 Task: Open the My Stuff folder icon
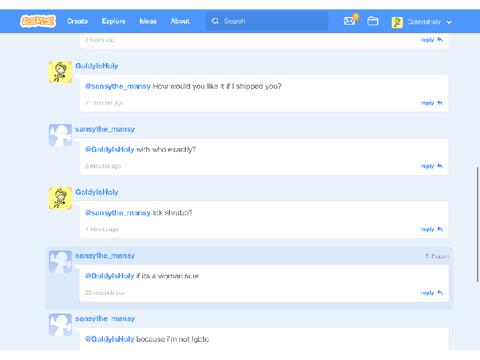373,21
